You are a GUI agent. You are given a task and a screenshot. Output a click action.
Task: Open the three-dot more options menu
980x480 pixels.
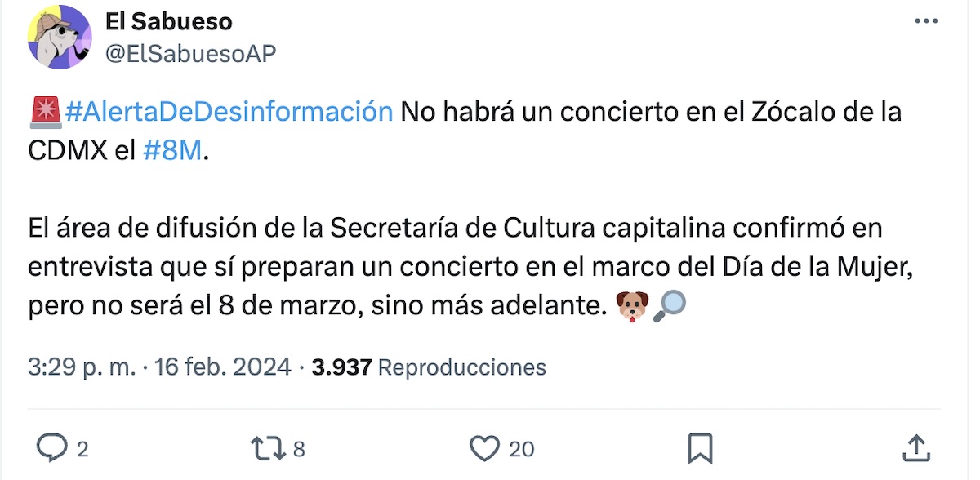(926, 22)
